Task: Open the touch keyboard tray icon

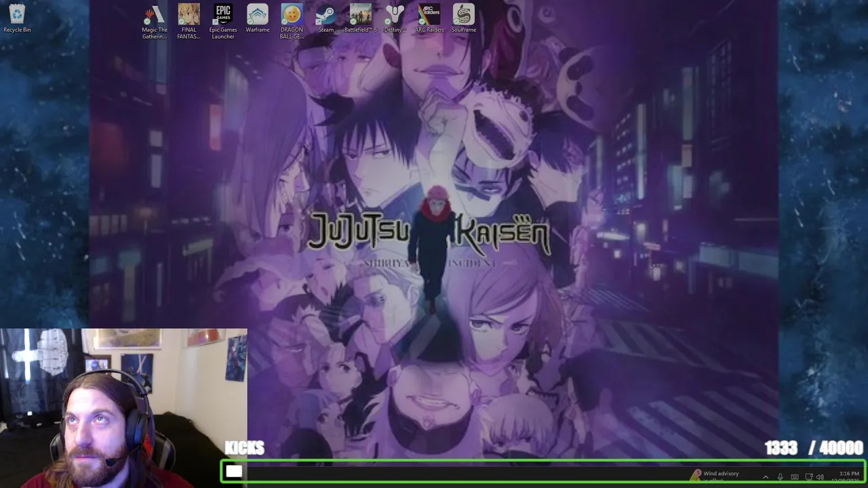Action: (794, 477)
